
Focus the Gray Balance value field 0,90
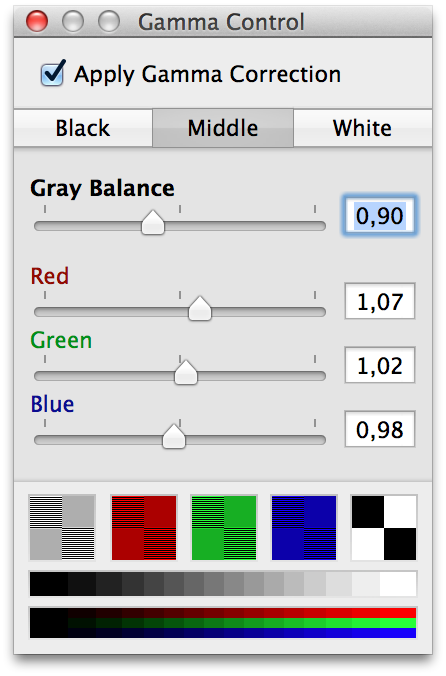click(380, 216)
